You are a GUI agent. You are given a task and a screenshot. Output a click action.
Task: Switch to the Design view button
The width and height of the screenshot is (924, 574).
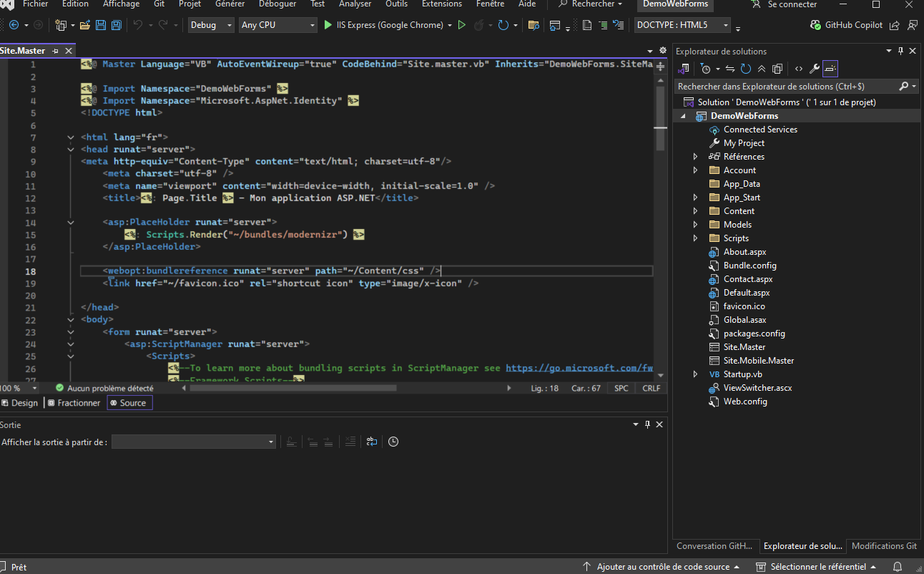(x=20, y=403)
